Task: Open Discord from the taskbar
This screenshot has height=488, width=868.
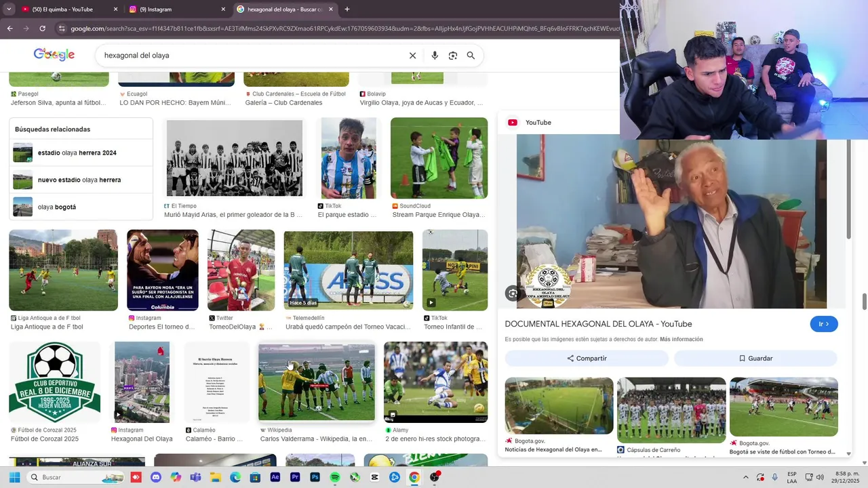Action: [x=156, y=477]
